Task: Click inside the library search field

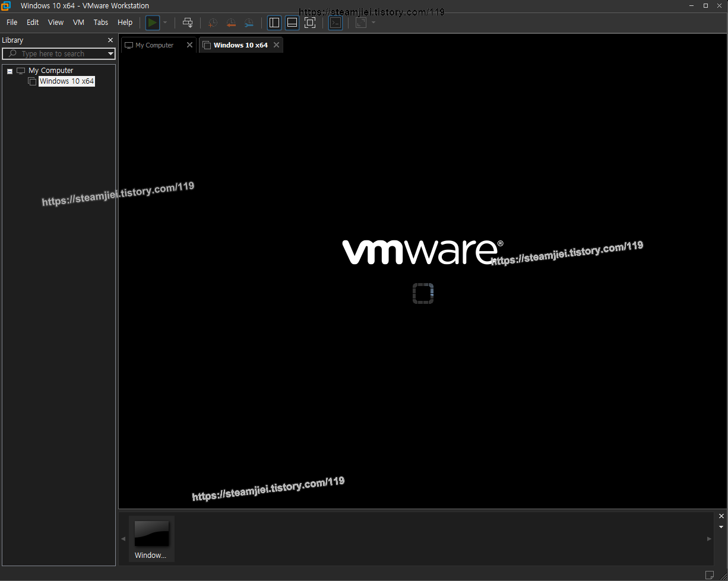Action: [56, 53]
